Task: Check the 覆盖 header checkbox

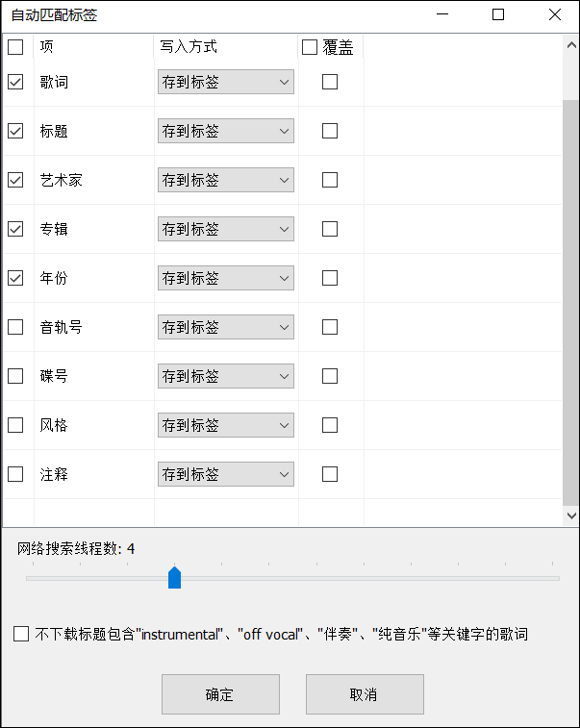Action: pos(310,47)
